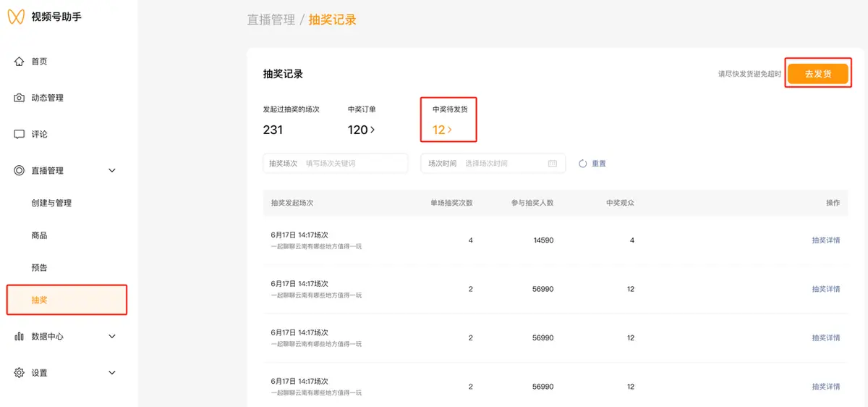868x407 pixels.
Task: Expand the 设置 menu chevron
Action: click(x=111, y=372)
